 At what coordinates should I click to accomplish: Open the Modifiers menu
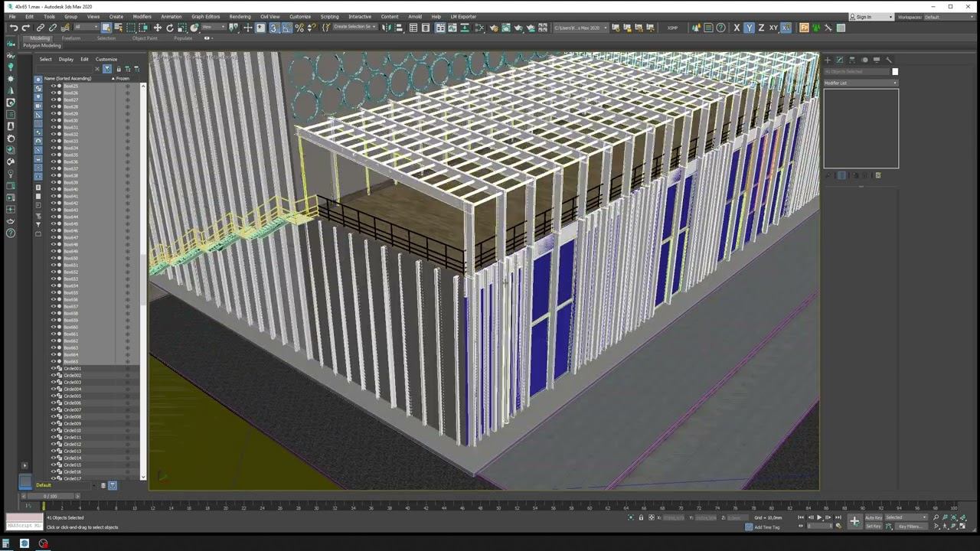coord(142,16)
